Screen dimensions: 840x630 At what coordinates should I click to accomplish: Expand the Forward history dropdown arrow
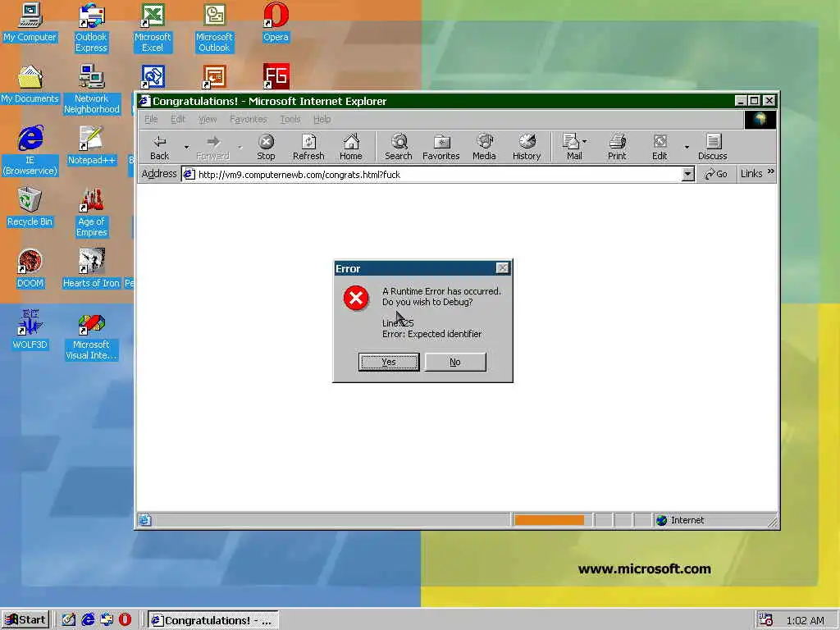240,147
